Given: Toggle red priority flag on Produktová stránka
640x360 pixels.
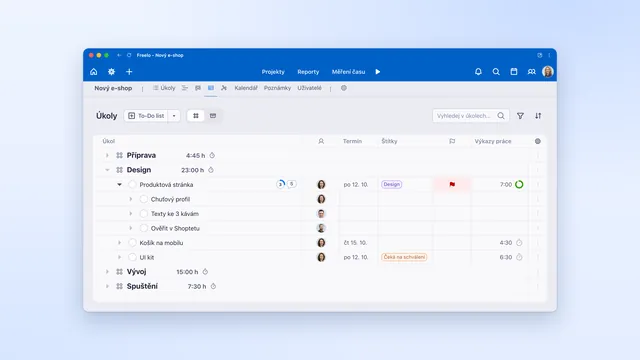Looking at the screenshot, I should 452,184.
